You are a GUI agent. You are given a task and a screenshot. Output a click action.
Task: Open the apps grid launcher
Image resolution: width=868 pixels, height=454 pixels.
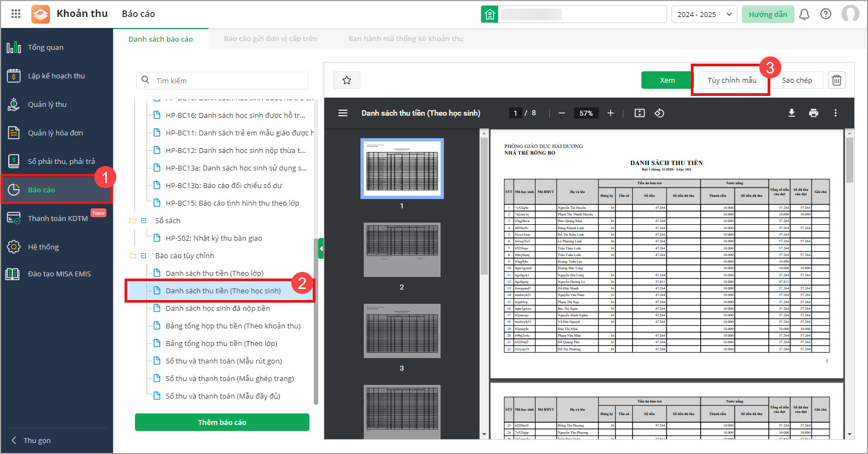16,14
